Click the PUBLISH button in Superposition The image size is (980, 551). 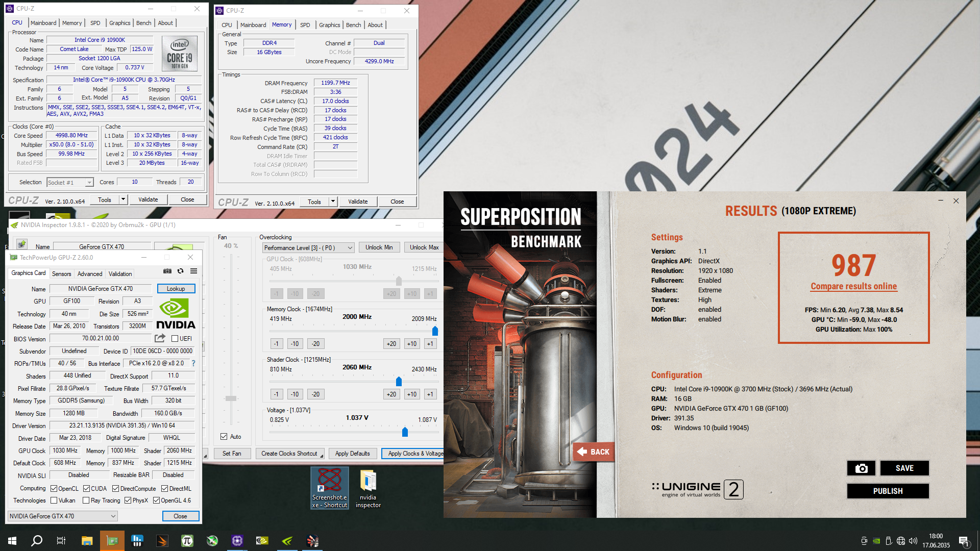click(888, 491)
